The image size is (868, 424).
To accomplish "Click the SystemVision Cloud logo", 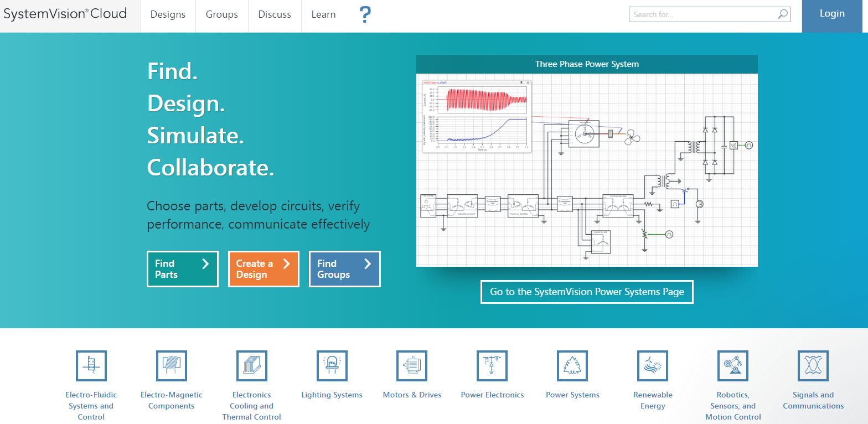I will (65, 14).
